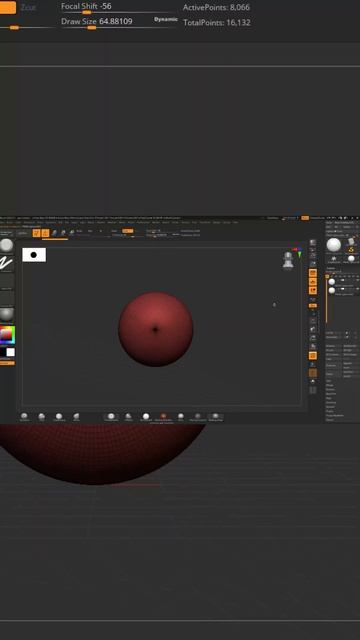Image resolution: width=360 pixels, height=640 pixels.
Task: Select the second sphere subtool in the list
Action: pos(332,290)
